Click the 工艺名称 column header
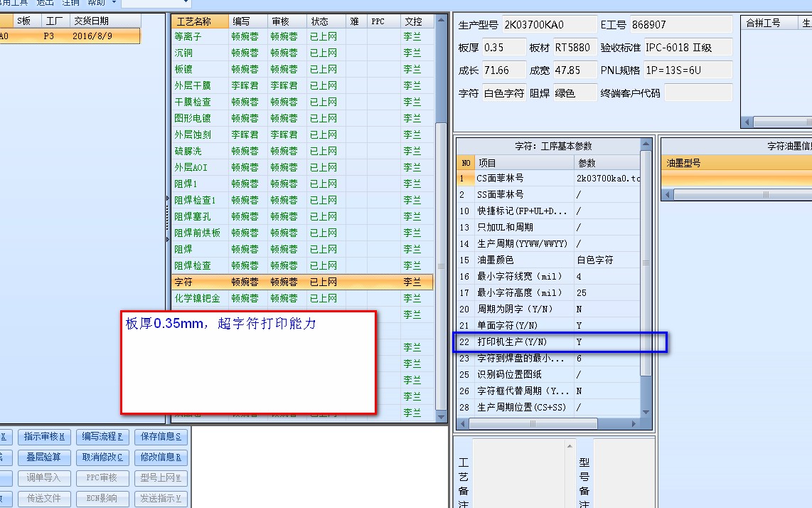Viewport: 812px width, 508px height. 199,21
